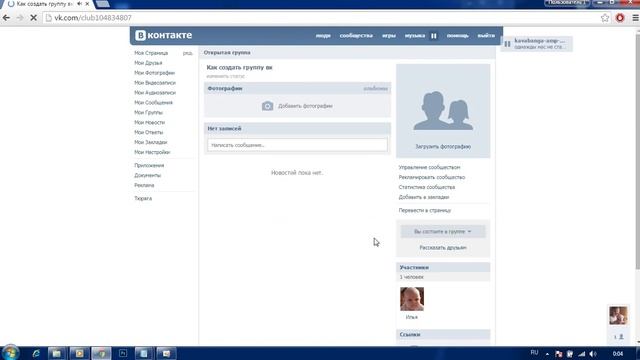The image size is (640, 360).
Task: Click 'Рекламировать сообщество'
Action: pos(432,177)
